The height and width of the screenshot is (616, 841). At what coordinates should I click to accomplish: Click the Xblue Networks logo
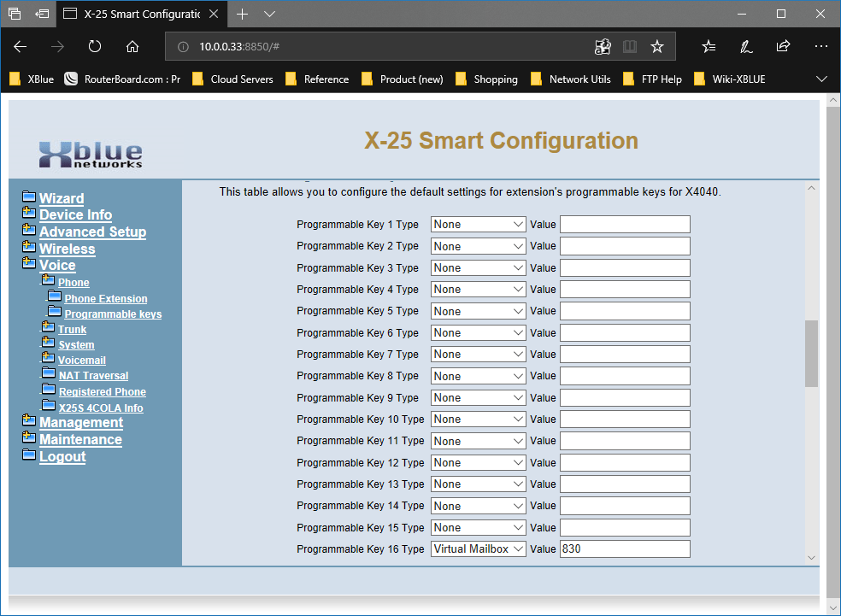(x=91, y=154)
